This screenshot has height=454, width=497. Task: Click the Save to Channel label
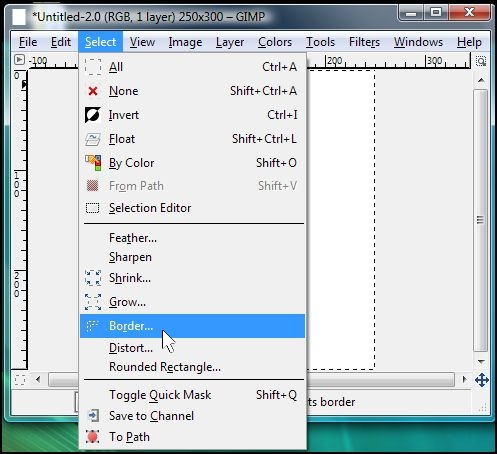click(151, 416)
